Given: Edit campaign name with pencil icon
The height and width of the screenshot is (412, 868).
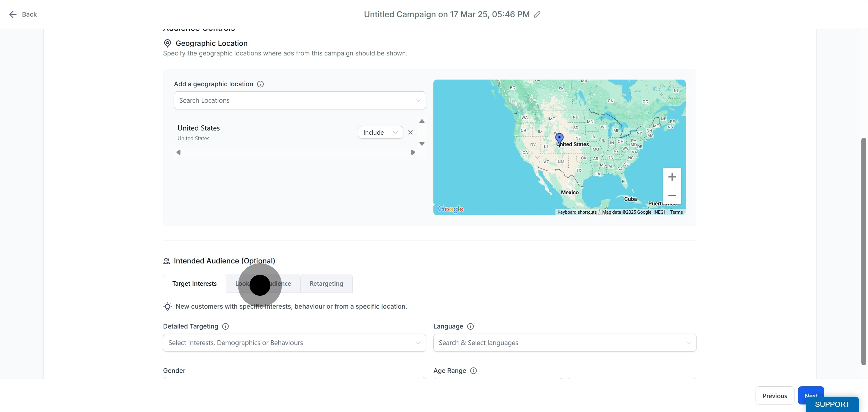Looking at the screenshot, I should point(537,14).
